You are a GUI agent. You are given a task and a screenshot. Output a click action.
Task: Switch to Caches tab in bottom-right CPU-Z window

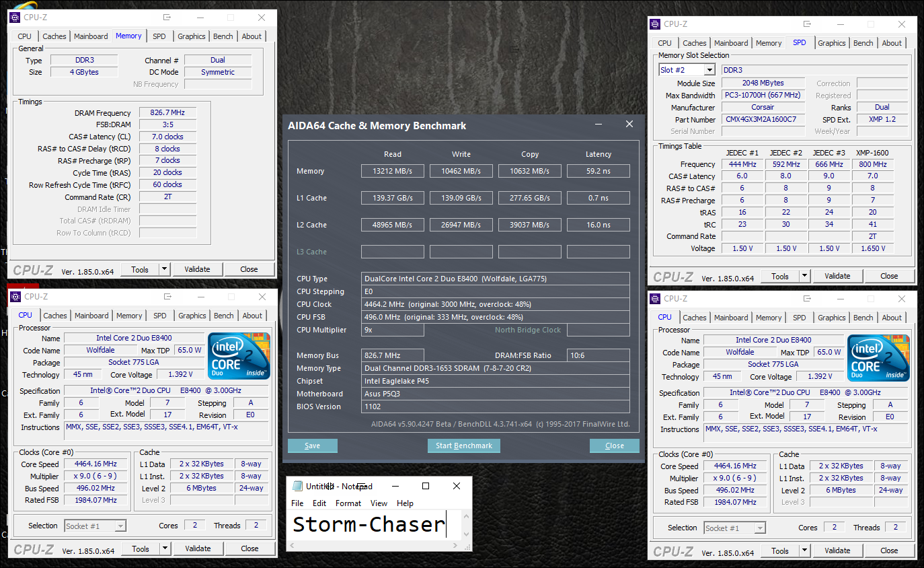coord(695,318)
